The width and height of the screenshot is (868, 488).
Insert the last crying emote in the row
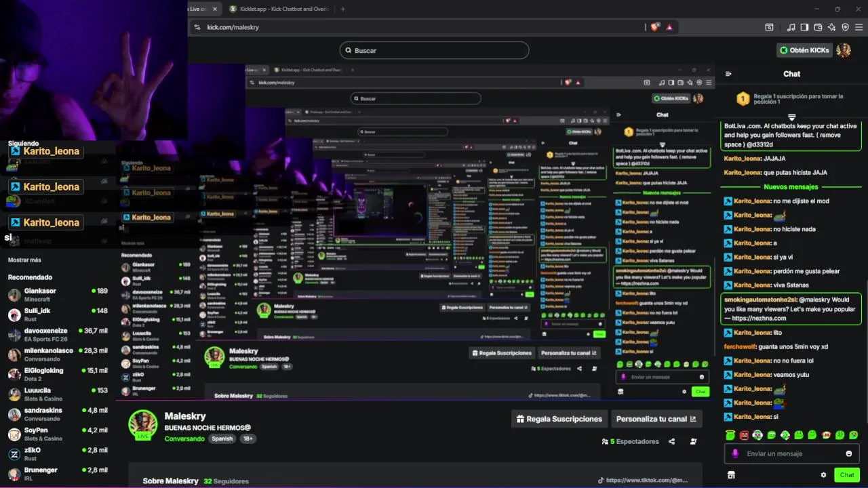coord(853,435)
